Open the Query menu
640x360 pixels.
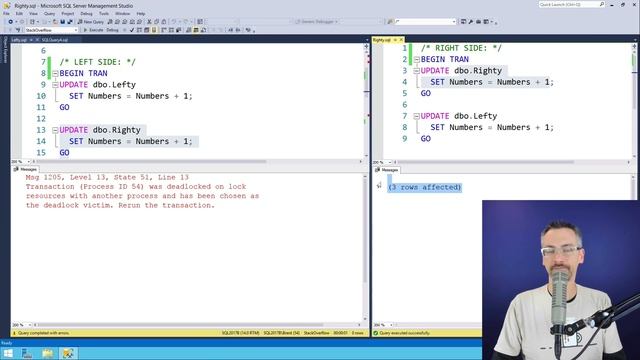[x=49, y=13]
